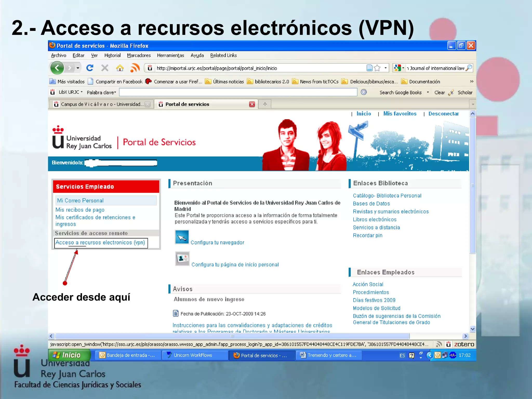Open Libros electrónicos link
Image resolution: width=532 pixels, height=399 pixels.
coord(375,220)
